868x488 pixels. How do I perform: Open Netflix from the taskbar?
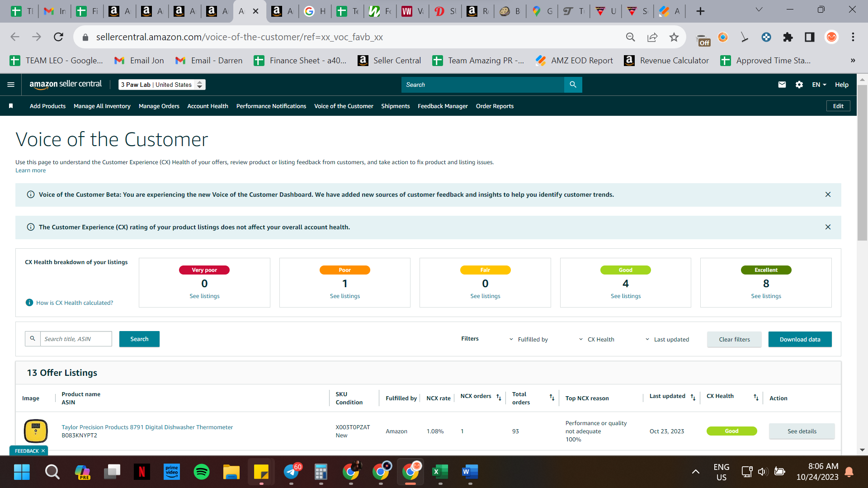[x=142, y=472]
